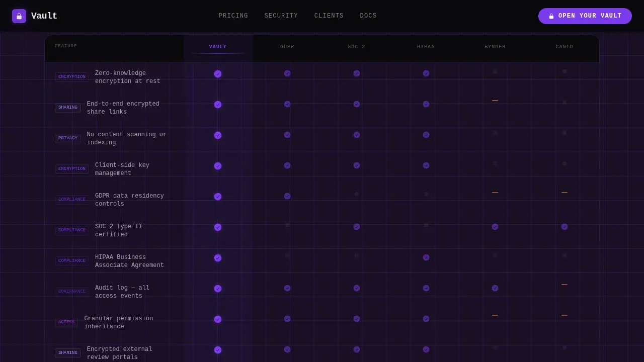Click text "Client-side key management"
The width and height of the screenshot is (644, 362).
point(122,169)
